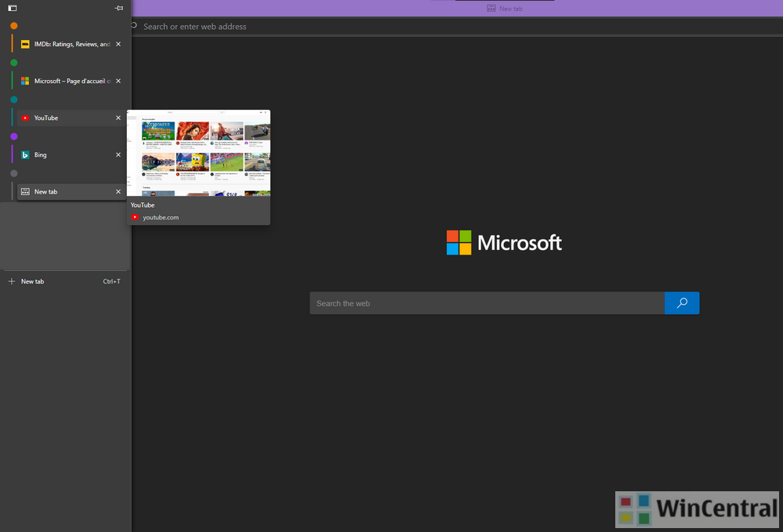Click the Search the web field
This screenshot has height=532, width=783.
point(486,303)
